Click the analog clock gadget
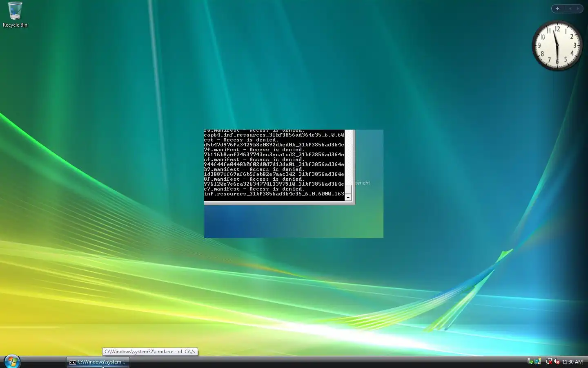 click(557, 45)
